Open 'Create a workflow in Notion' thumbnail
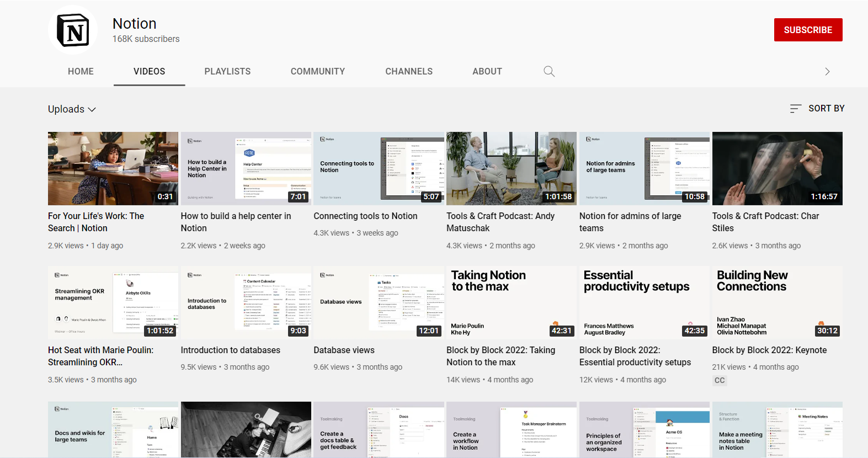868x458 pixels. pyautogui.click(x=512, y=430)
